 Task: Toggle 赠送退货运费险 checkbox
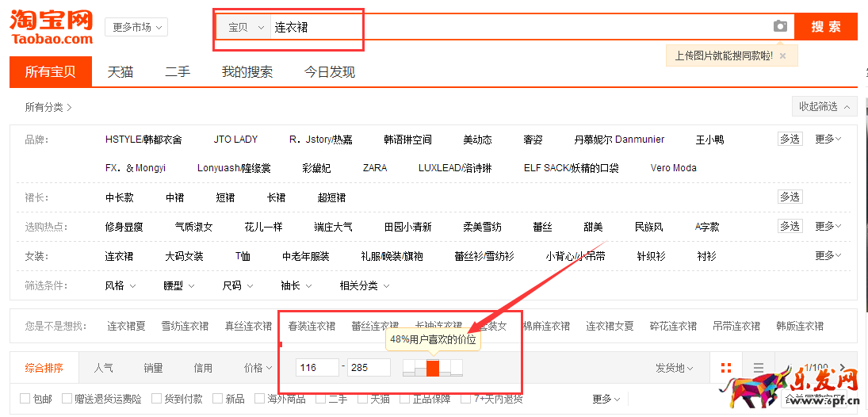67,399
